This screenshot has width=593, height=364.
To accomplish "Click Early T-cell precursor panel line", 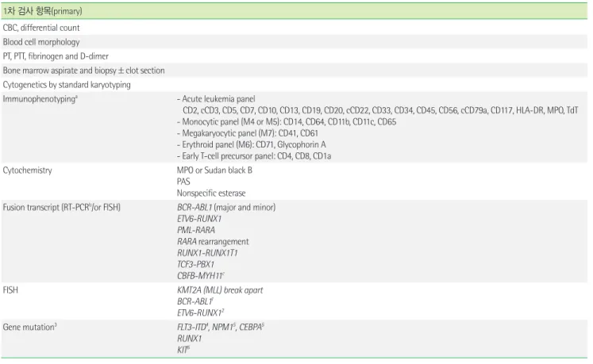I will pyautogui.click(x=254, y=156).
